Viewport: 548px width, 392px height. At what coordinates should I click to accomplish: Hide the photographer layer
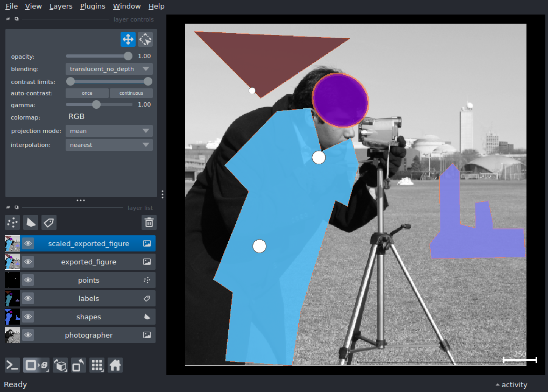coord(28,335)
